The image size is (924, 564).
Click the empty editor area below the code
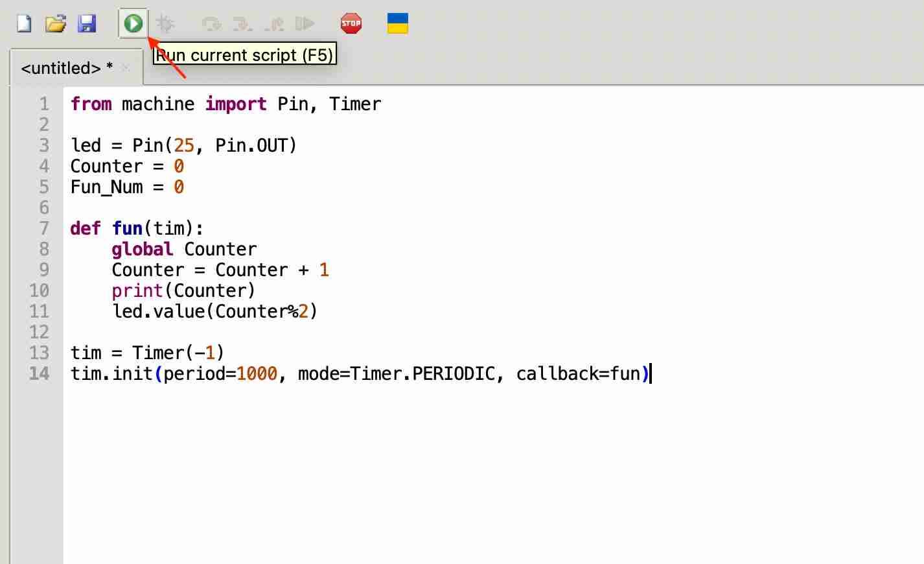click(x=492, y=473)
